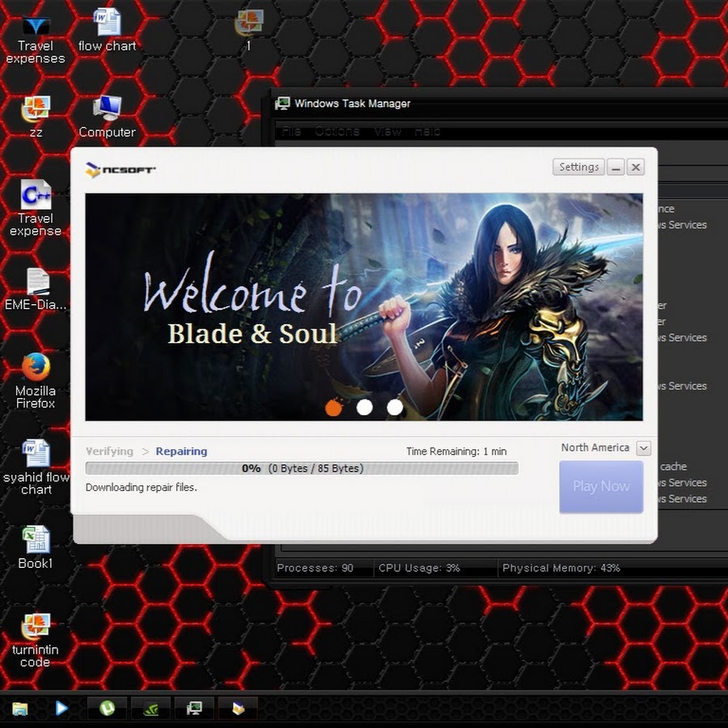Select the first orange banner slide dot
The height and width of the screenshot is (728, 728).
(333, 408)
